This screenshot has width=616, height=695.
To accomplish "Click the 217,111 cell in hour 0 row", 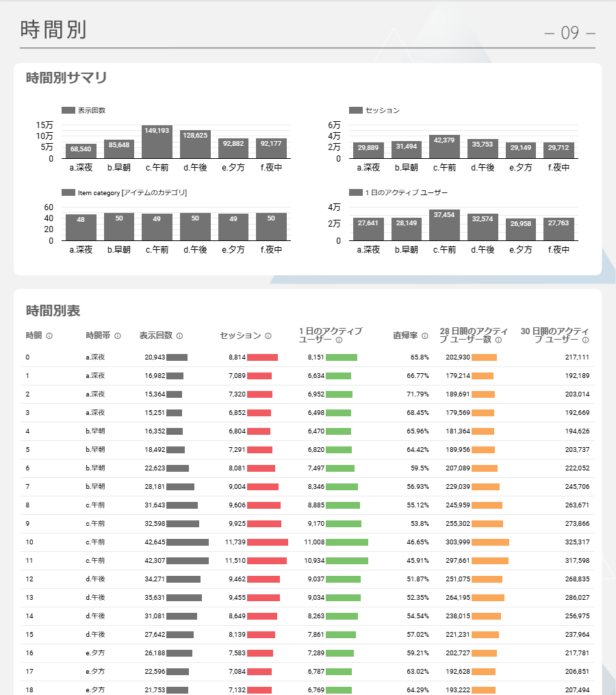I will pos(577,357).
